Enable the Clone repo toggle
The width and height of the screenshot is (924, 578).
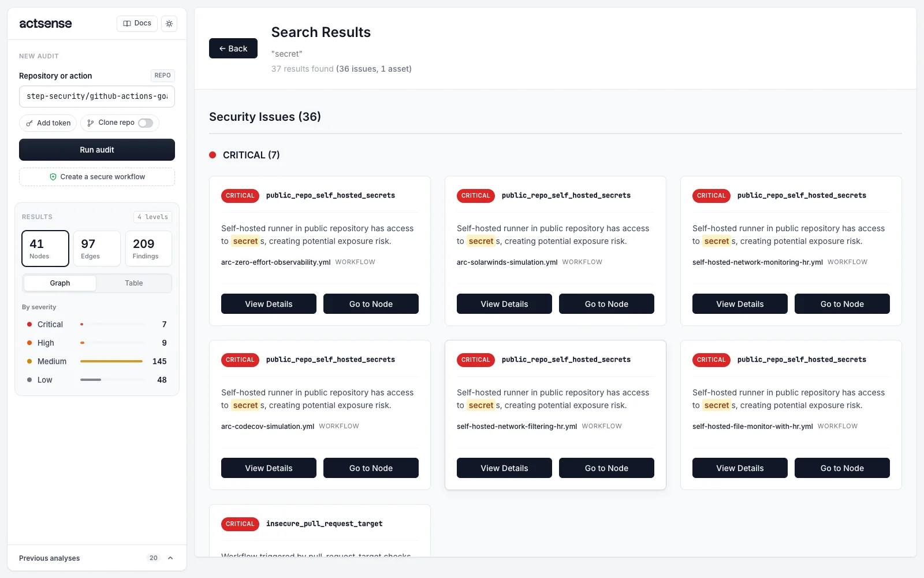(x=146, y=123)
